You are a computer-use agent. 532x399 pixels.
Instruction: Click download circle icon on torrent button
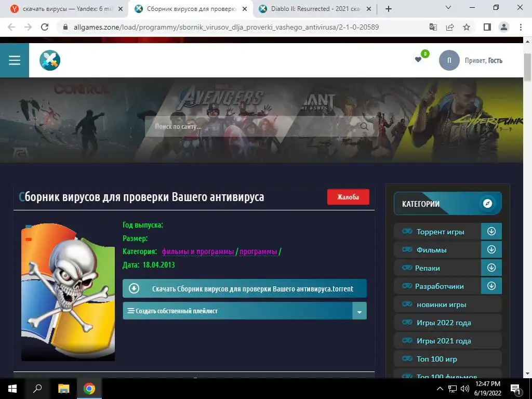(134, 288)
